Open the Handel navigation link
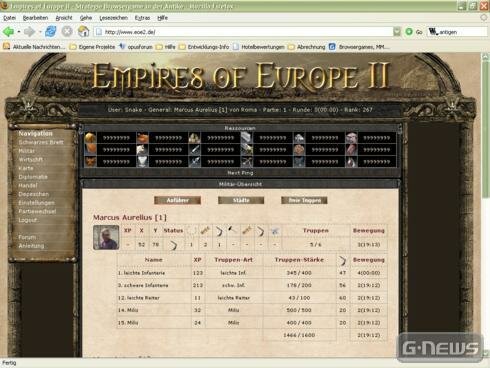 (x=28, y=185)
